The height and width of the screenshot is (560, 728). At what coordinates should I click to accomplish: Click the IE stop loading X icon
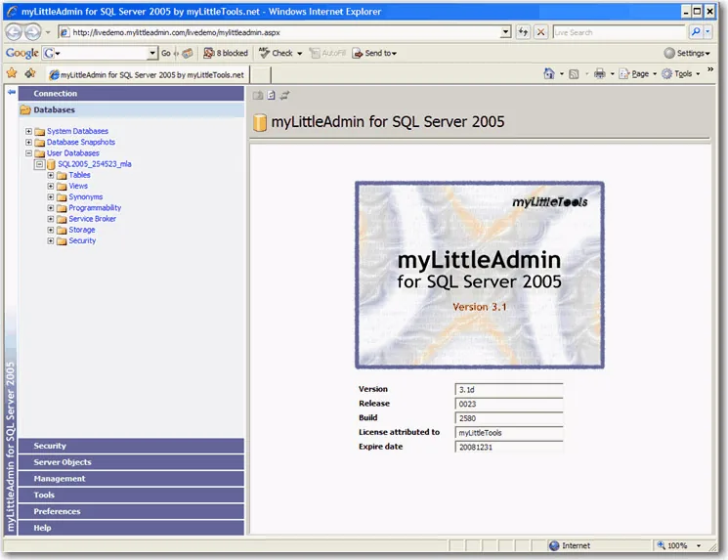click(541, 32)
